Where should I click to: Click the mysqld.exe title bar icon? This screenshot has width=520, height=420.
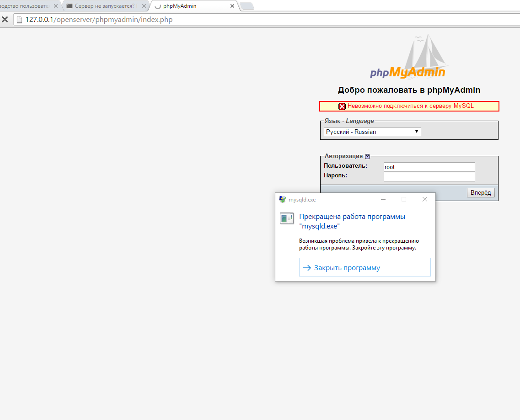pyautogui.click(x=283, y=199)
